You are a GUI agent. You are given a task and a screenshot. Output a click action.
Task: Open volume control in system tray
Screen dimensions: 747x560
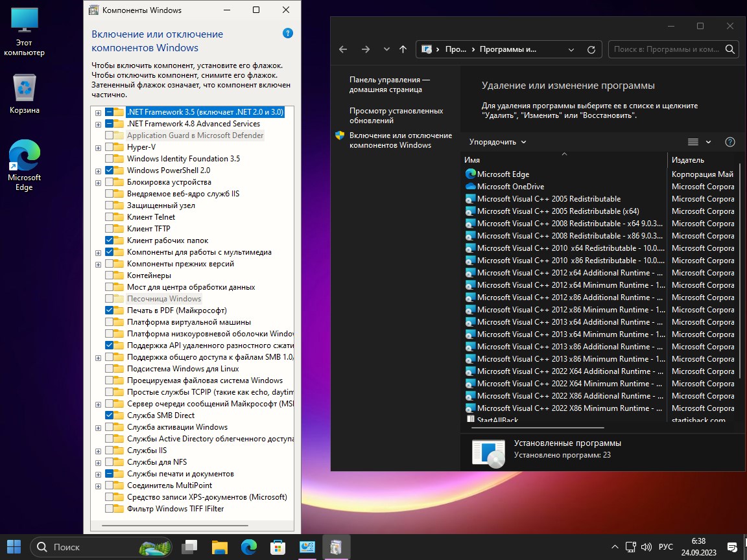[646, 546]
